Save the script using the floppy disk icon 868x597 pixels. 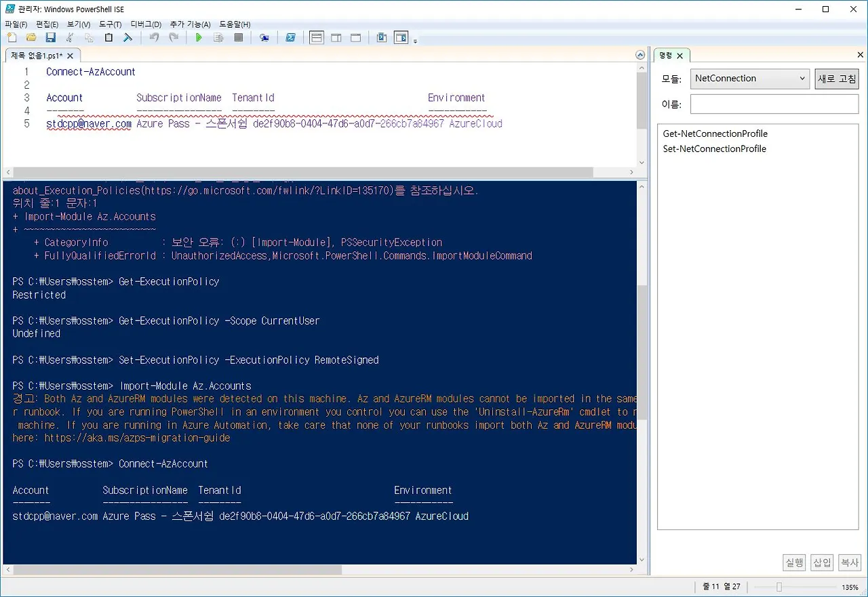pos(50,38)
